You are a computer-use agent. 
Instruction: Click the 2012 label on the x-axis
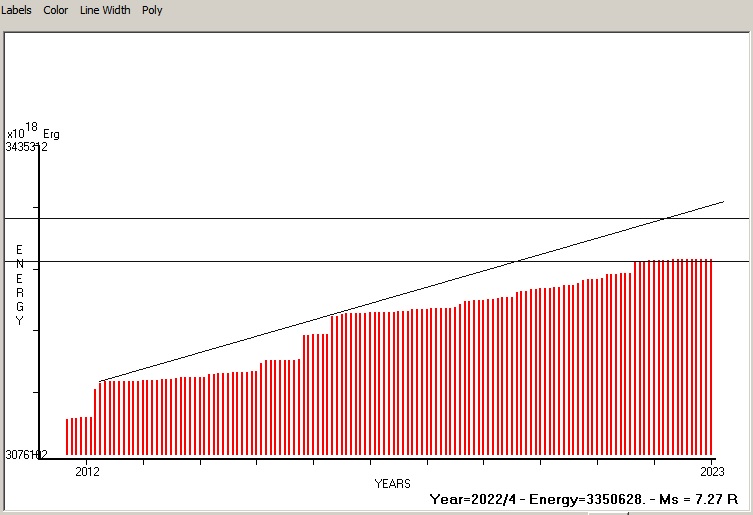point(87,471)
